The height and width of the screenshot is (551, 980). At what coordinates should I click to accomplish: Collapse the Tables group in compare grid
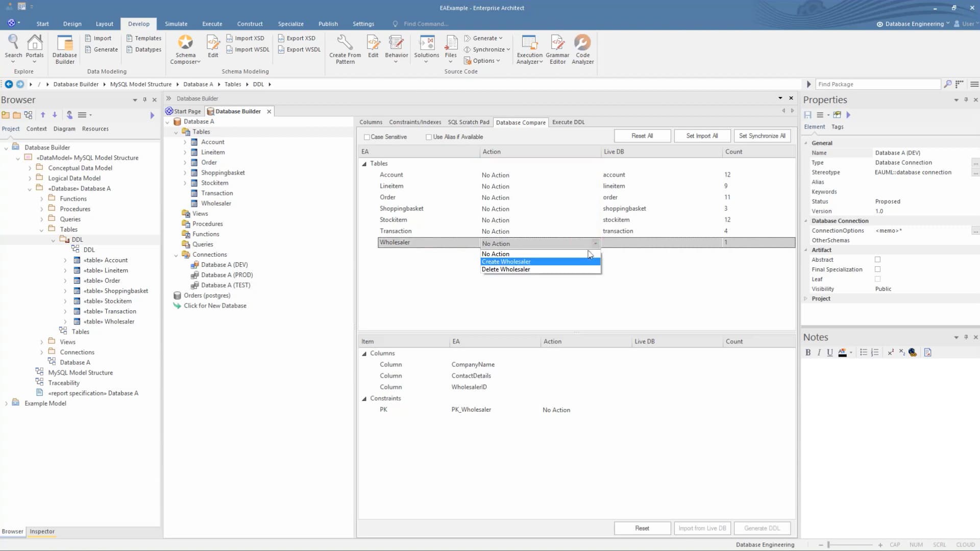pyautogui.click(x=364, y=164)
